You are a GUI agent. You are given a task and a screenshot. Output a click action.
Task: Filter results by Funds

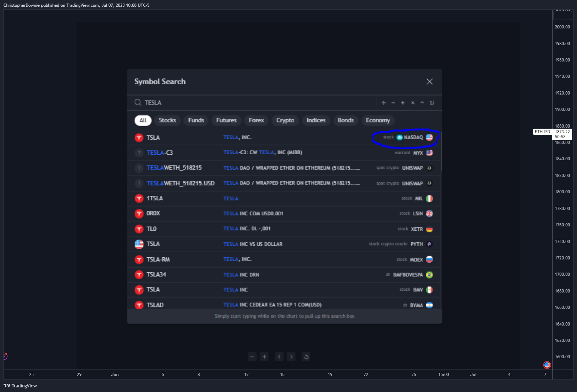(196, 120)
